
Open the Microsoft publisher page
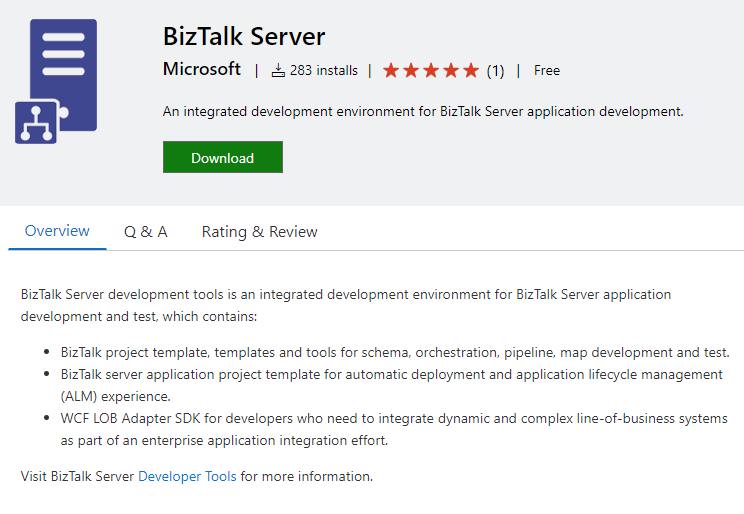[x=202, y=70]
